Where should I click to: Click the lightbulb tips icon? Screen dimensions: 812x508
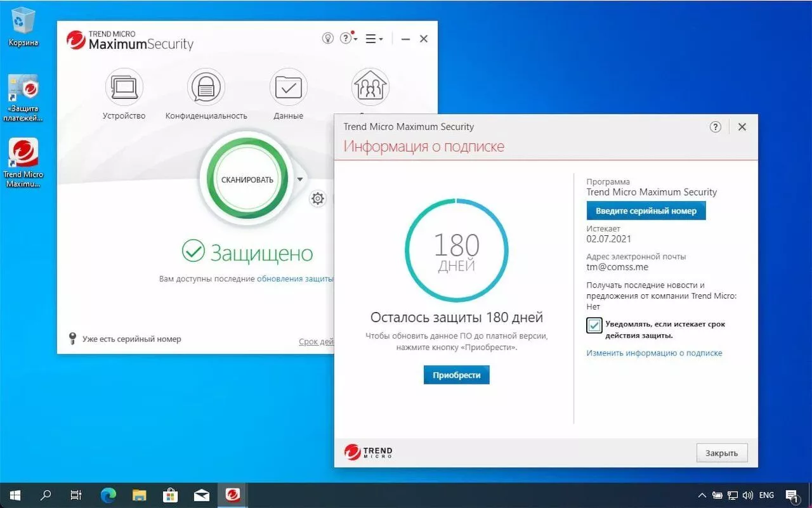coord(327,39)
